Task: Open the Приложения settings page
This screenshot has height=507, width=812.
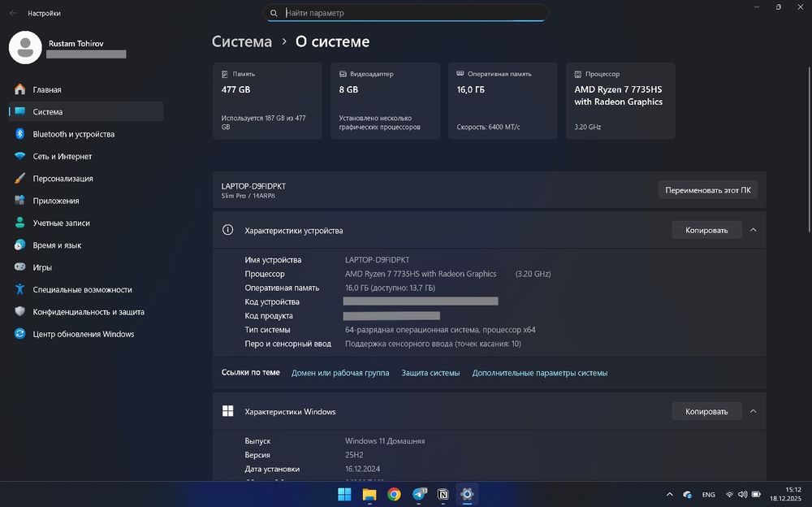Action: click(x=87, y=201)
